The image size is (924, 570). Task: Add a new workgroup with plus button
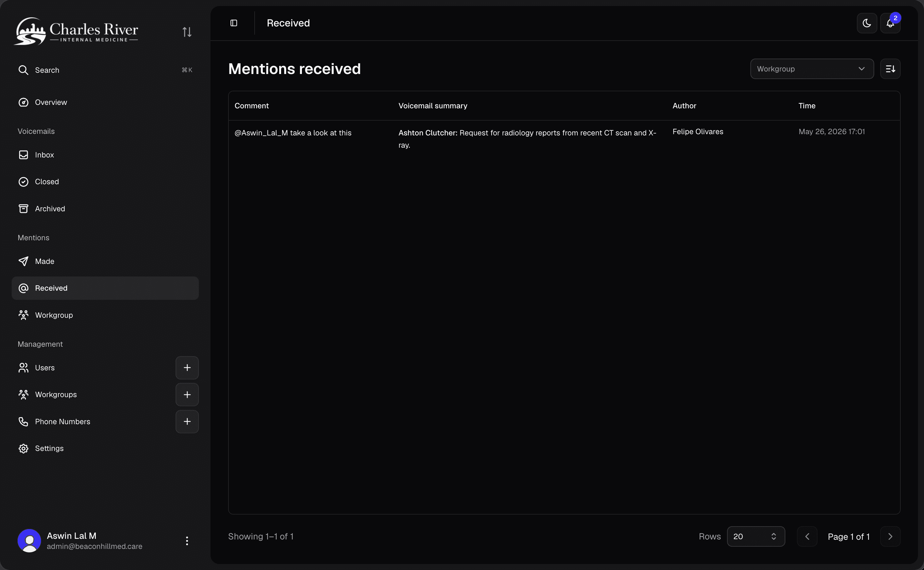[x=187, y=395]
